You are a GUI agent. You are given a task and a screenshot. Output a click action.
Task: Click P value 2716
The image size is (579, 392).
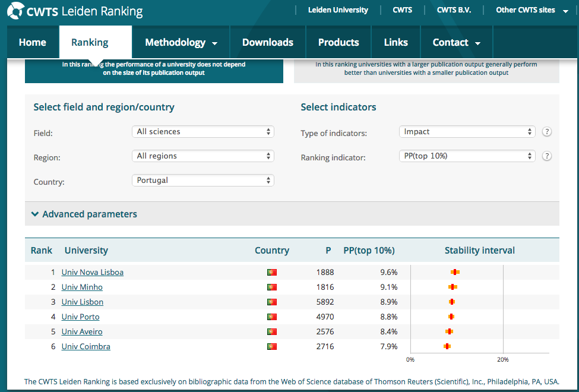click(x=325, y=346)
